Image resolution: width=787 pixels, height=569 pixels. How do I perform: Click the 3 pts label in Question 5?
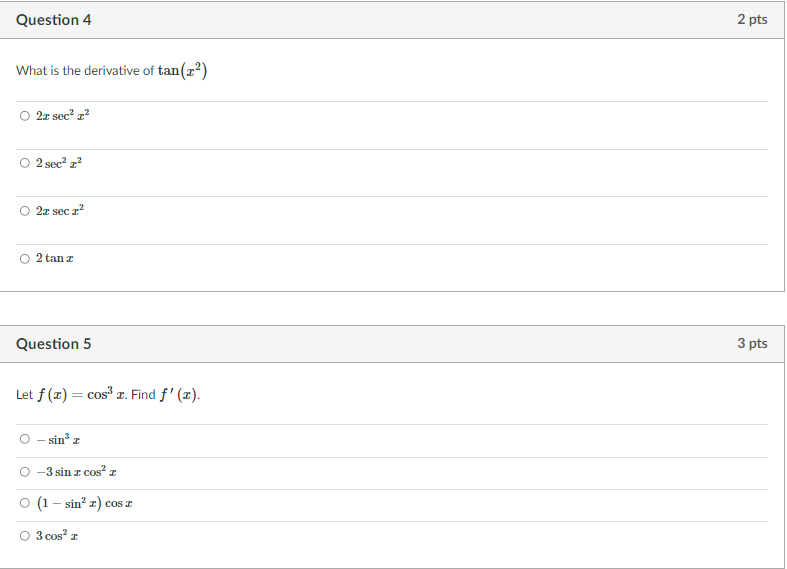[752, 343]
